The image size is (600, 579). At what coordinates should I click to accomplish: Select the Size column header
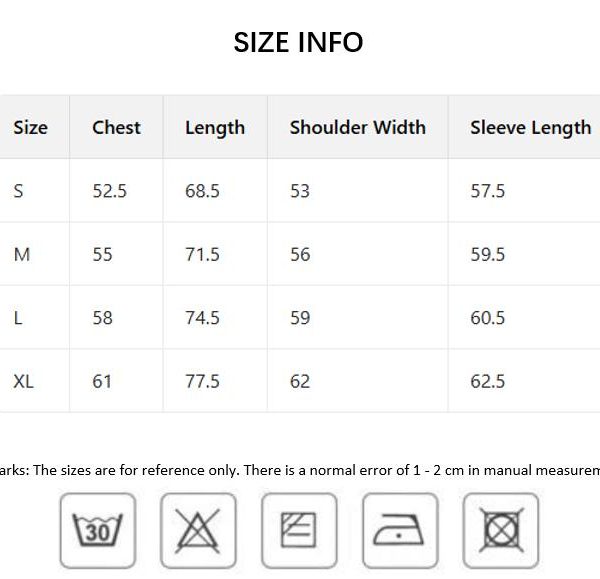(31, 127)
